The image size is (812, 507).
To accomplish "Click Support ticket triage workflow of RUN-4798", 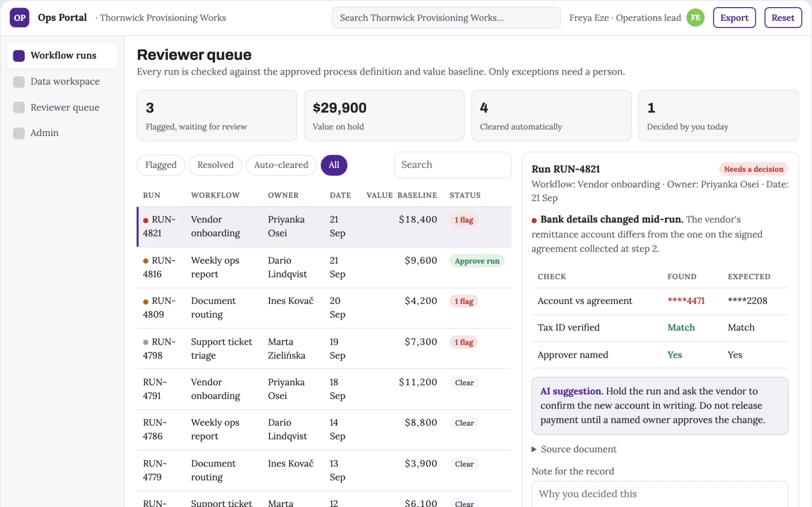I will pos(221,349).
